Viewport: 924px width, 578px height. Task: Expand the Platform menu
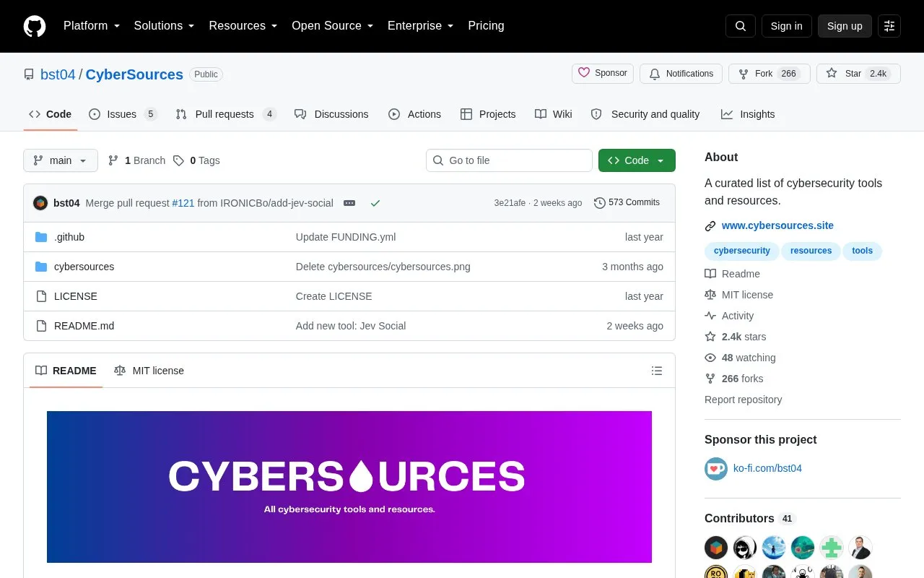(92, 26)
